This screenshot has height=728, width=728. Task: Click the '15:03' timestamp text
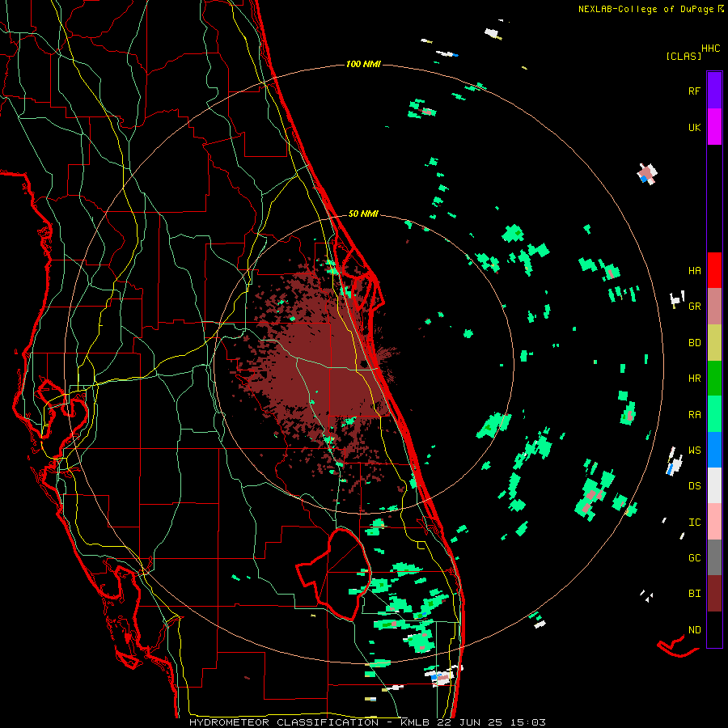pyautogui.click(x=527, y=722)
